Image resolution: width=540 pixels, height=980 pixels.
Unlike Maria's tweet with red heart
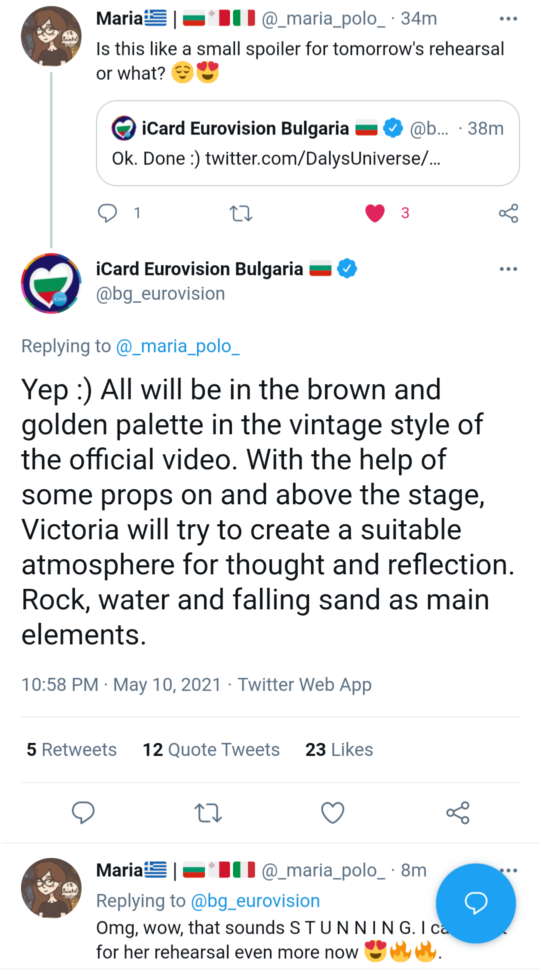[x=375, y=213]
